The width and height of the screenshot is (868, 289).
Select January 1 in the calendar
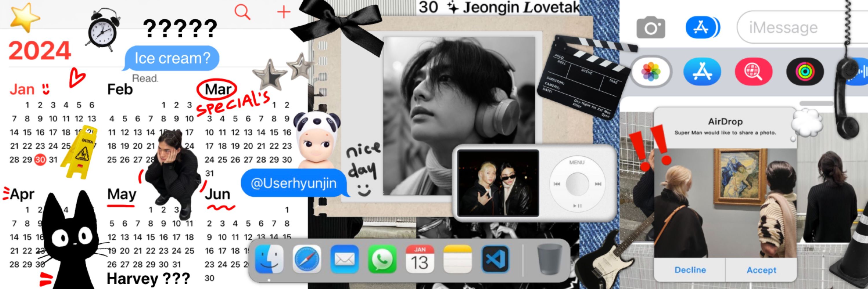coord(27,105)
